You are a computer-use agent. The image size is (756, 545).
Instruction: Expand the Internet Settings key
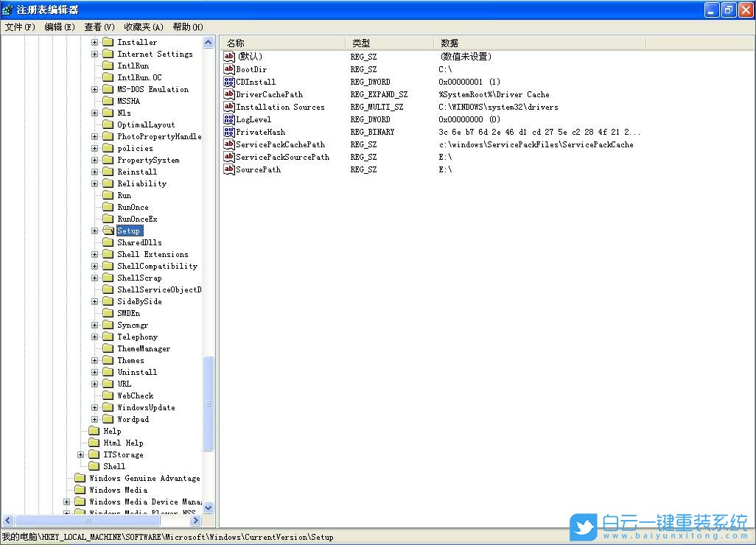click(94, 53)
